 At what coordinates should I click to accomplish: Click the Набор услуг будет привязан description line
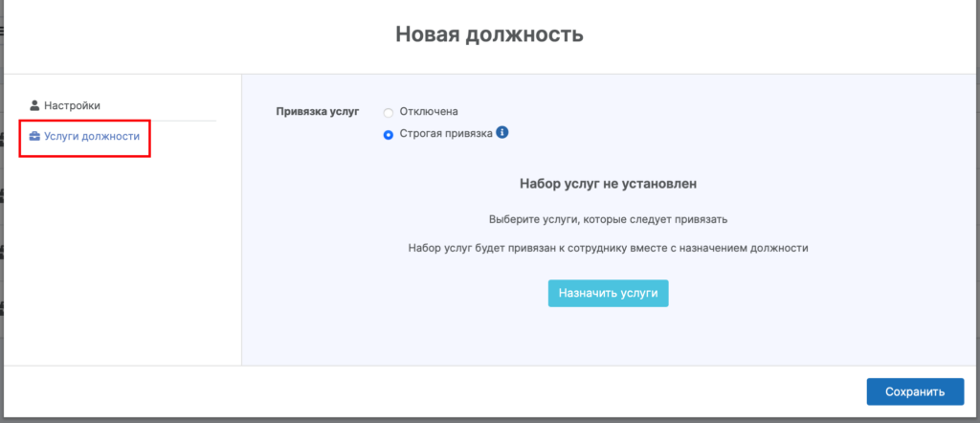pyautogui.click(x=608, y=248)
